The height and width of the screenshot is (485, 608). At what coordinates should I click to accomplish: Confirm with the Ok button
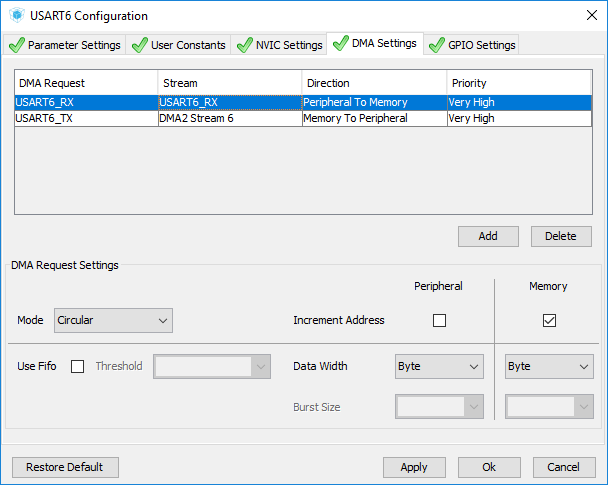(489, 467)
